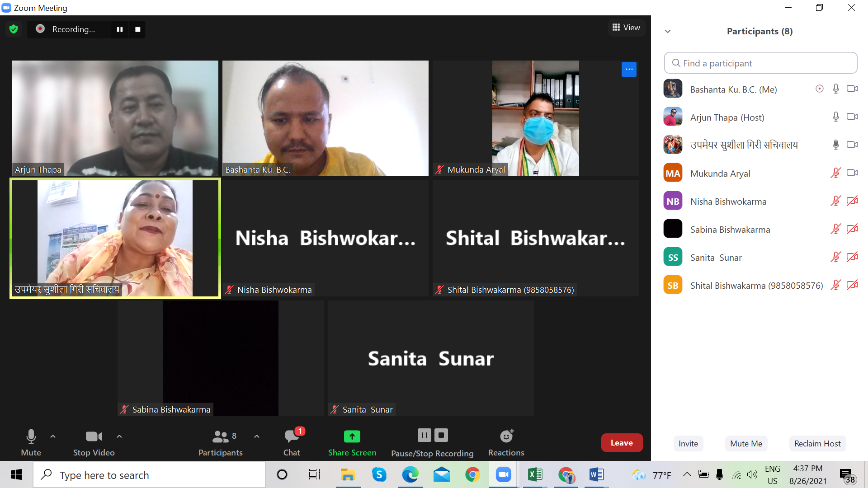This screenshot has width=868, height=488.
Task: Click the Leave meeting button
Action: point(623,443)
